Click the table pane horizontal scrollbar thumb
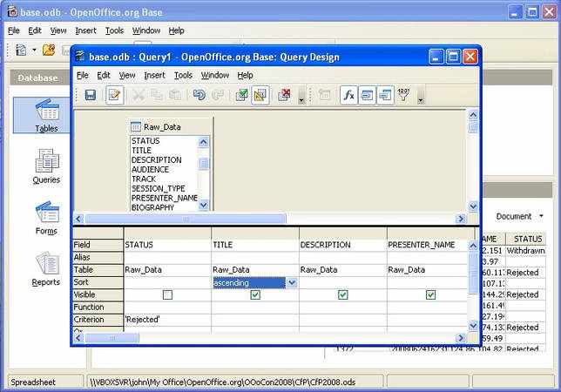This screenshot has width=561, height=392. (186, 219)
